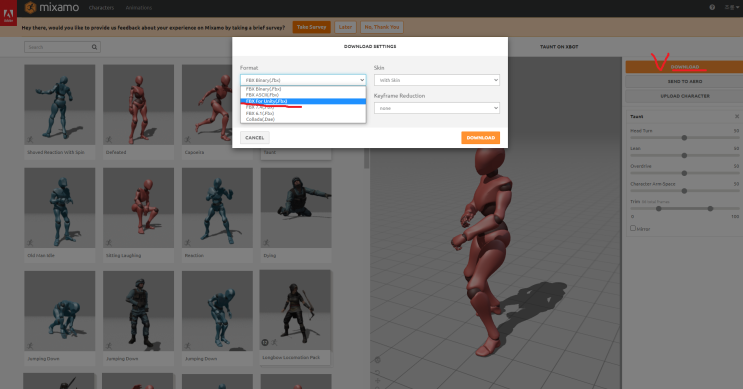
Task: Click the animation icon on Sitting Laughing
Action: [x=109, y=243]
